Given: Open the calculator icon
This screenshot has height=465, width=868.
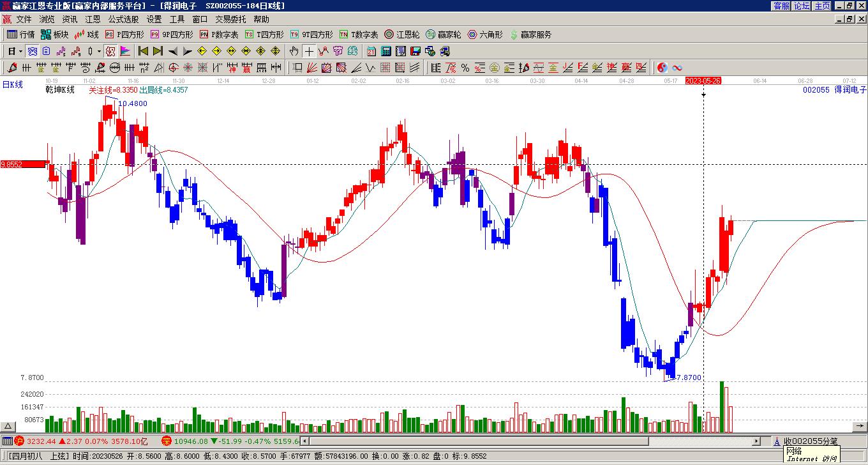Looking at the screenshot, I should (x=386, y=51).
